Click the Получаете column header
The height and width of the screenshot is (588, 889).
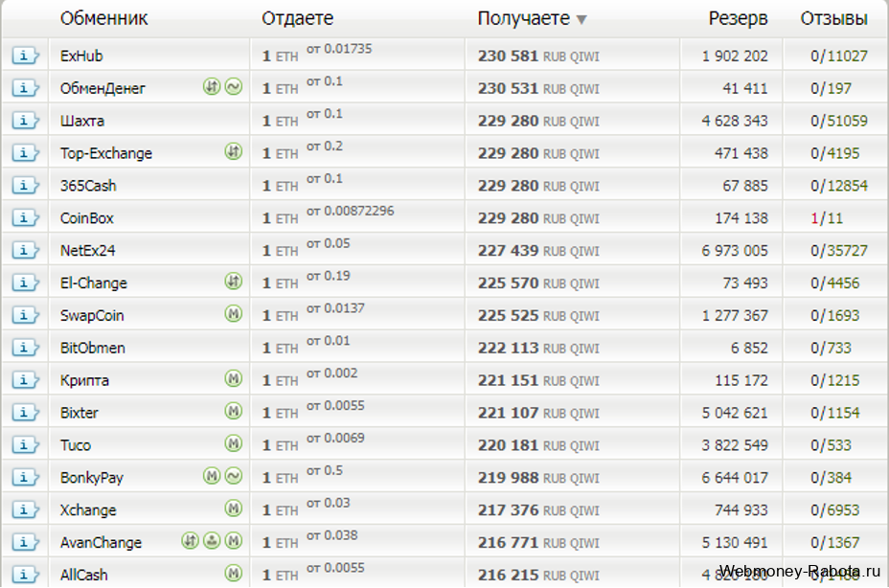pos(523,19)
